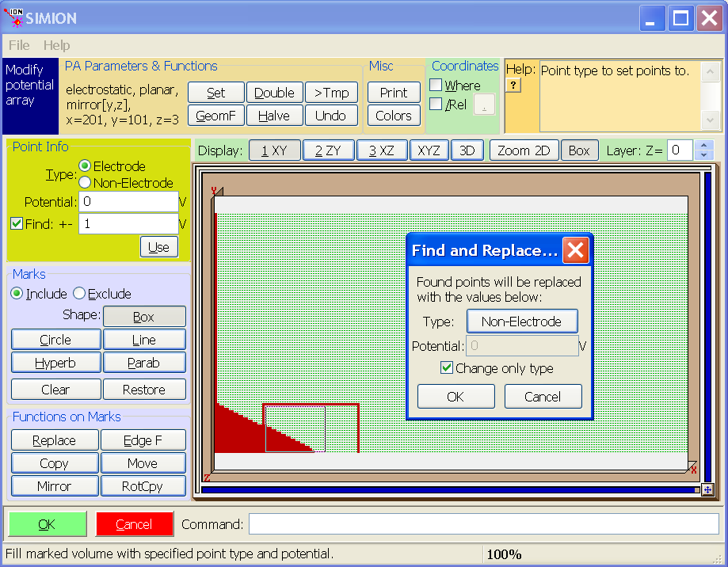Click the Find tolerance input field
728x567 pixels.
point(128,223)
